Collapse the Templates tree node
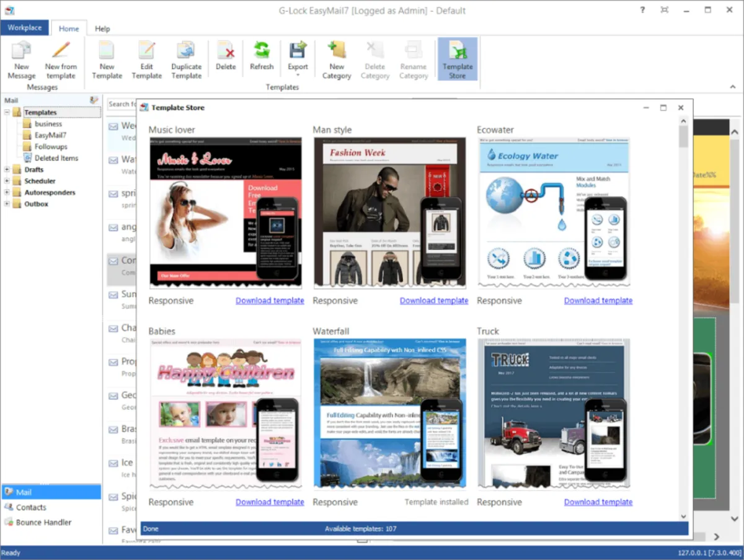The height and width of the screenshot is (560, 744). [7, 113]
